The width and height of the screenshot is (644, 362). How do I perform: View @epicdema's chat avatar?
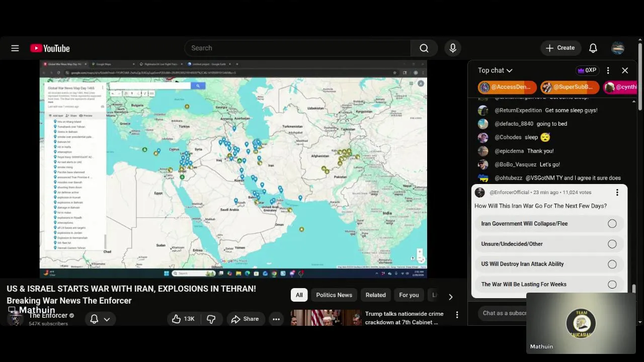pos(483,151)
